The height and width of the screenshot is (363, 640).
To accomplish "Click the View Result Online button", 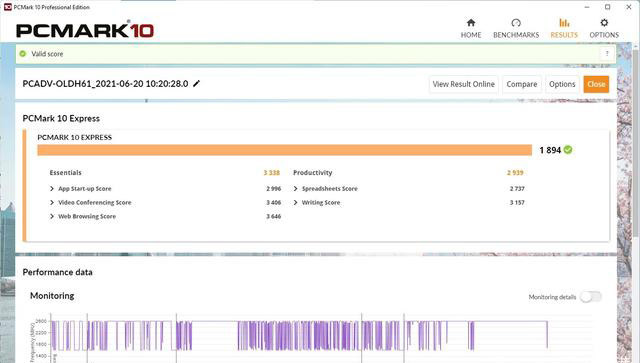I will (463, 84).
